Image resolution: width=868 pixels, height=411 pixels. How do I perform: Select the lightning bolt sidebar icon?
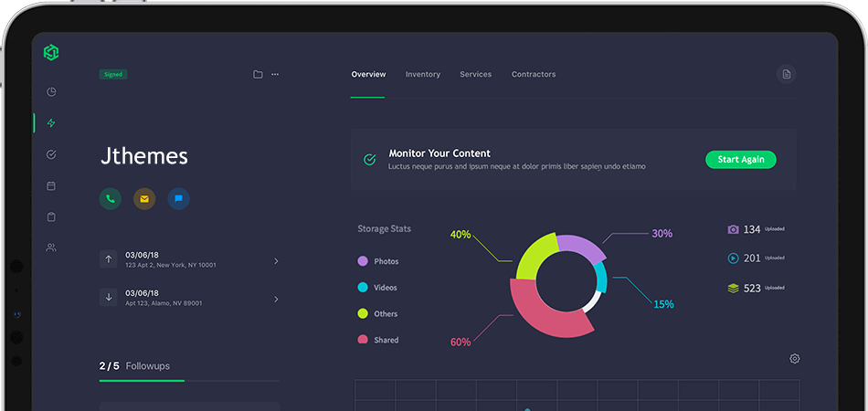51,122
